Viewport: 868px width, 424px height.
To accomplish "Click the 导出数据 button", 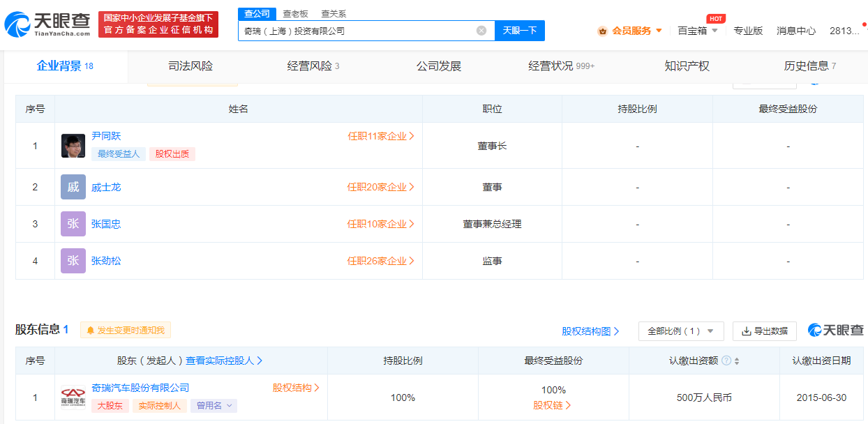I will [765, 331].
